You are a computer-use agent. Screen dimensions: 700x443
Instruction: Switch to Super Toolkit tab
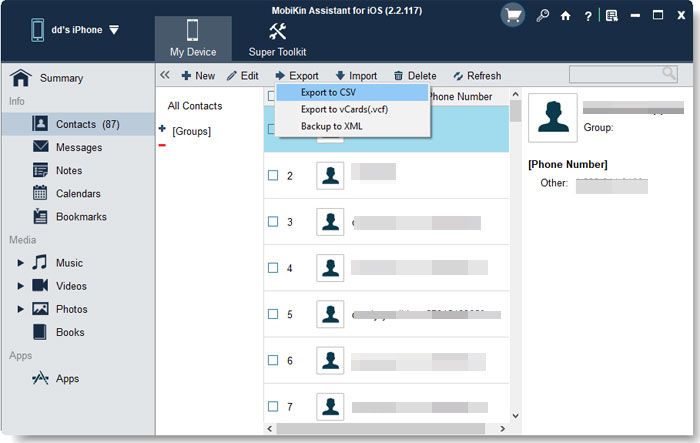click(277, 39)
